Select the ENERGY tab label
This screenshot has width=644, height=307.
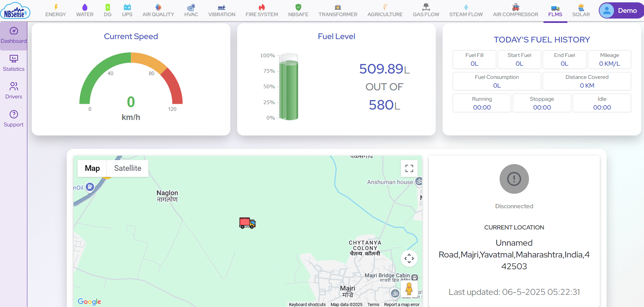56,14
